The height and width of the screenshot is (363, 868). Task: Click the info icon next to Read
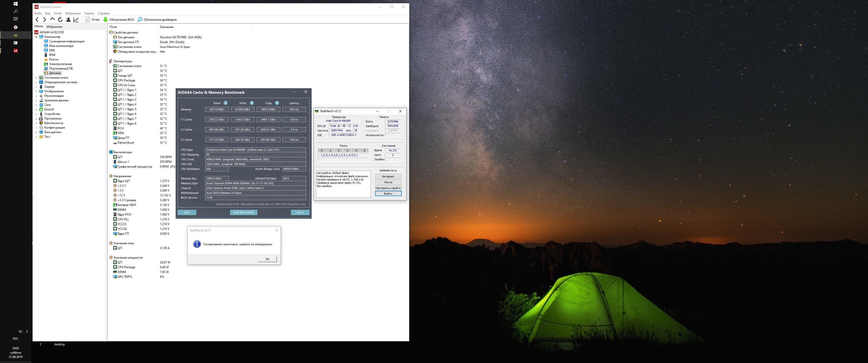tap(225, 103)
